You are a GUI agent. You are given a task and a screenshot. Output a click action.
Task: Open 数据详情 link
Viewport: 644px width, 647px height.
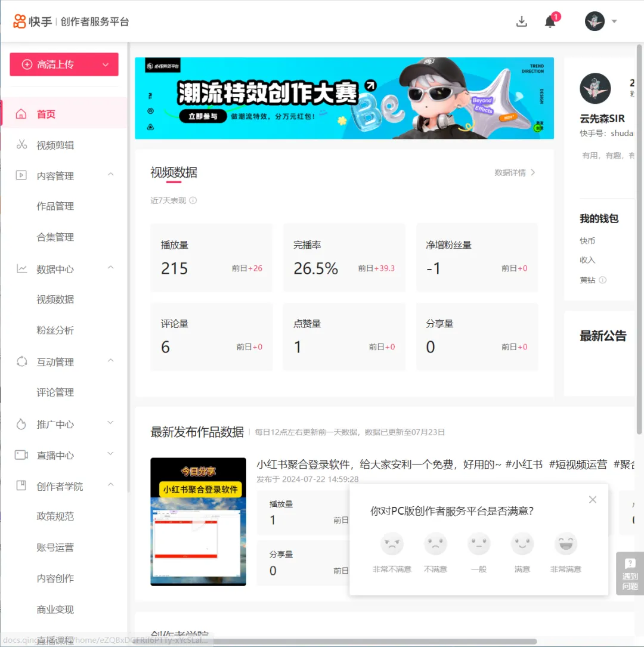click(515, 172)
